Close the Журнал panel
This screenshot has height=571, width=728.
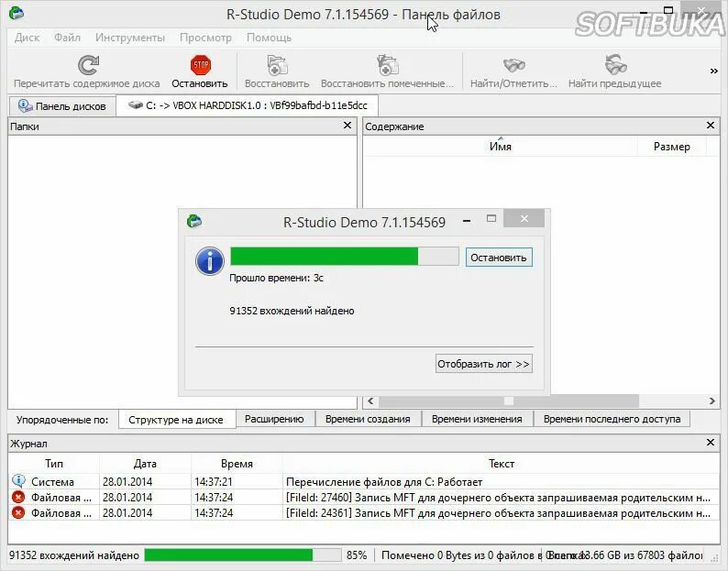point(710,443)
